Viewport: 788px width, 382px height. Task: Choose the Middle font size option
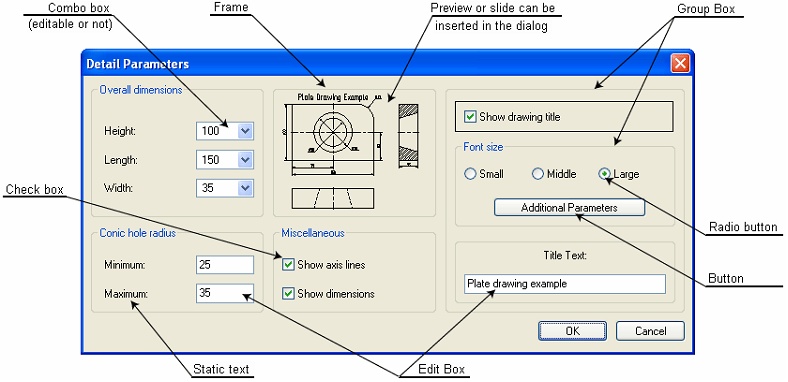pyautogui.click(x=538, y=174)
